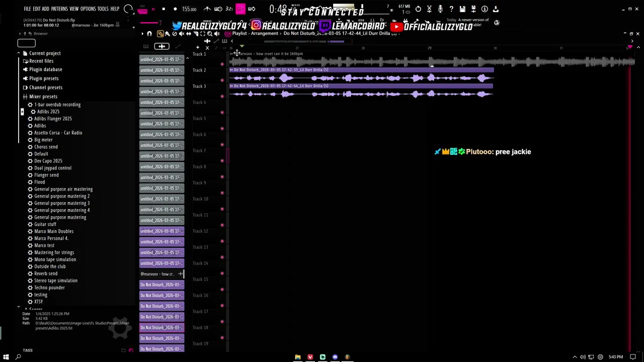The image size is (644, 362).
Task: Select the Playback speaker tool in playlist
Action: click(217, 34)
